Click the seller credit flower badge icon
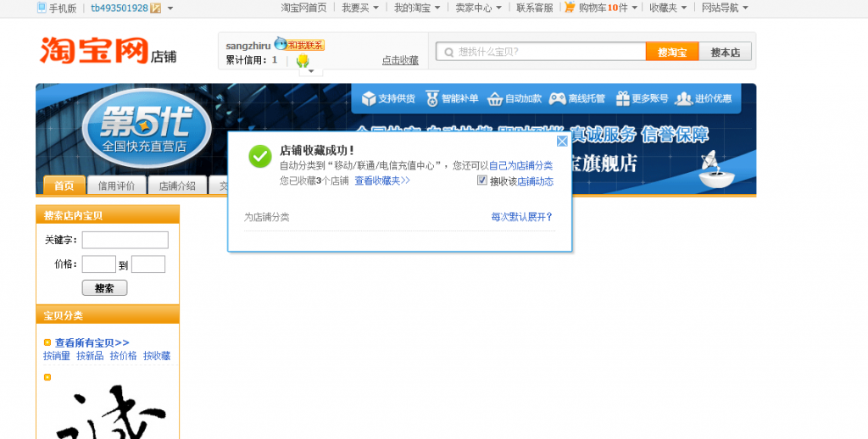 pyautogui.click(x=303, y=61)
